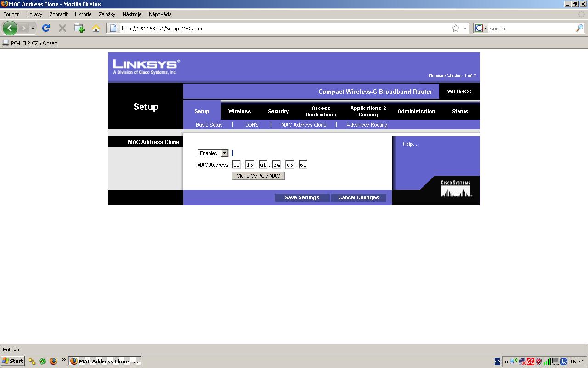Go to the Basic Setup subpage
The width and height of the screenshot is (588, 368).
209,125
